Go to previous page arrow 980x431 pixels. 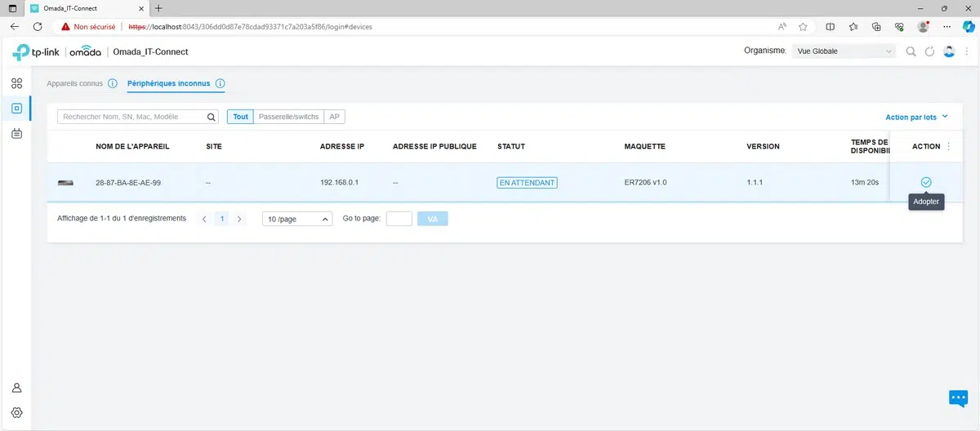pyautogui.click(x=204, y=219)
